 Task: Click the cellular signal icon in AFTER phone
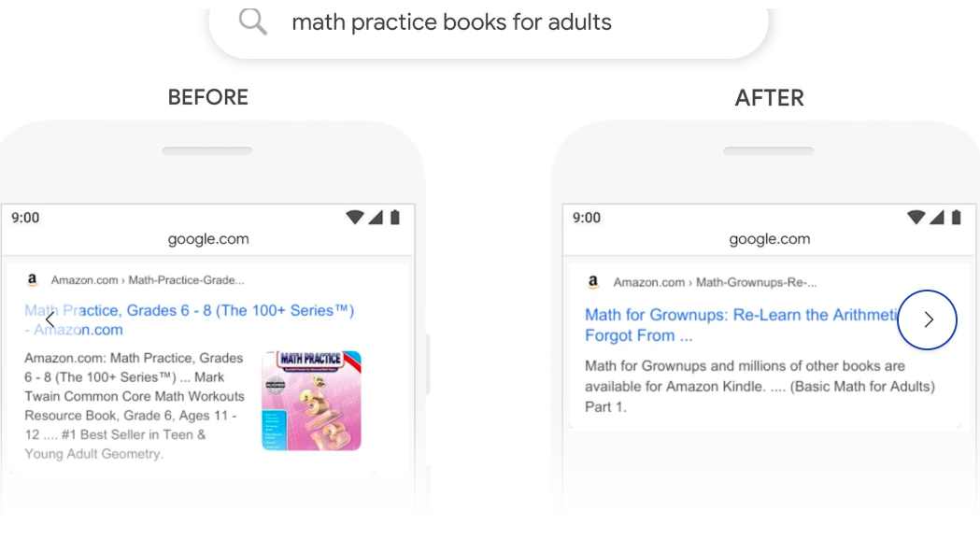(x=936, y=218)
